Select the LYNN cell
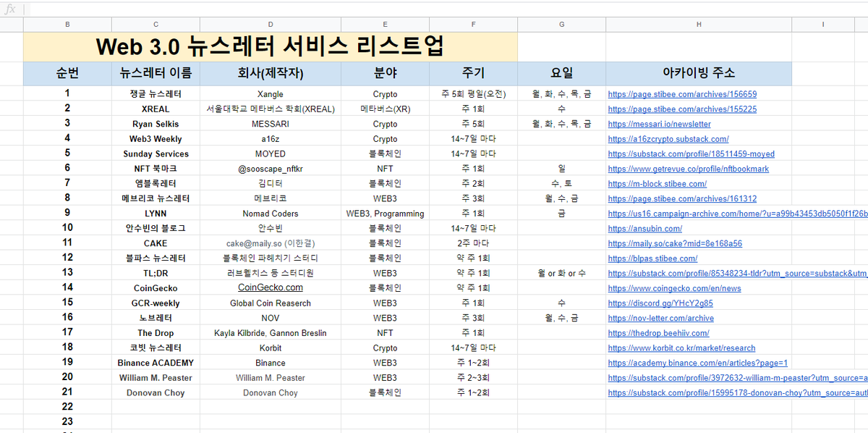This screenshot has width=868, height=433. tap(156, 214)
